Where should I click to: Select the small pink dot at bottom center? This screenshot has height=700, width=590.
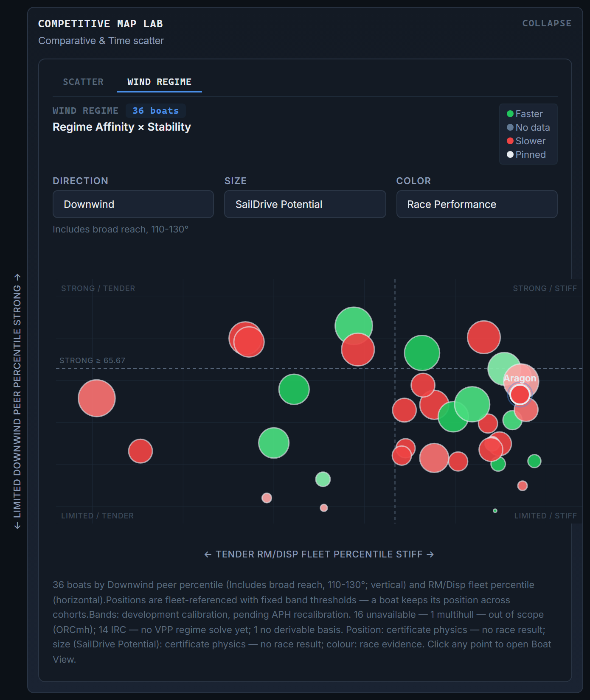tap(324, 508)
